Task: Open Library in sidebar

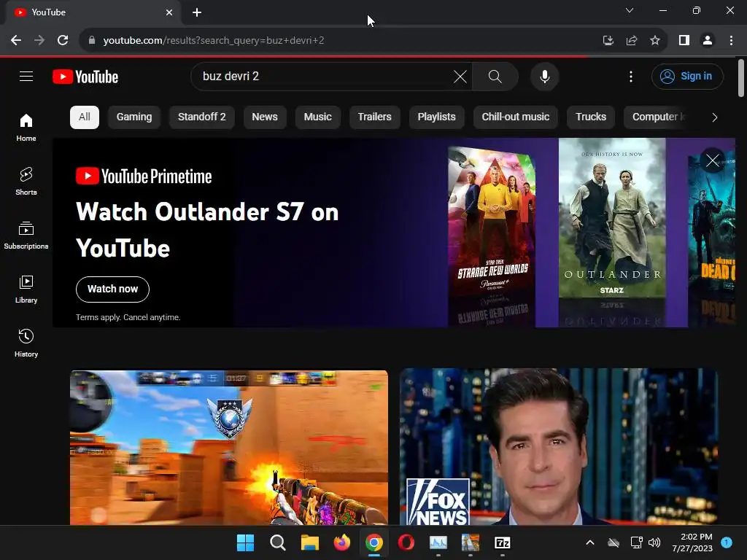Action: (x=26, y=289)
